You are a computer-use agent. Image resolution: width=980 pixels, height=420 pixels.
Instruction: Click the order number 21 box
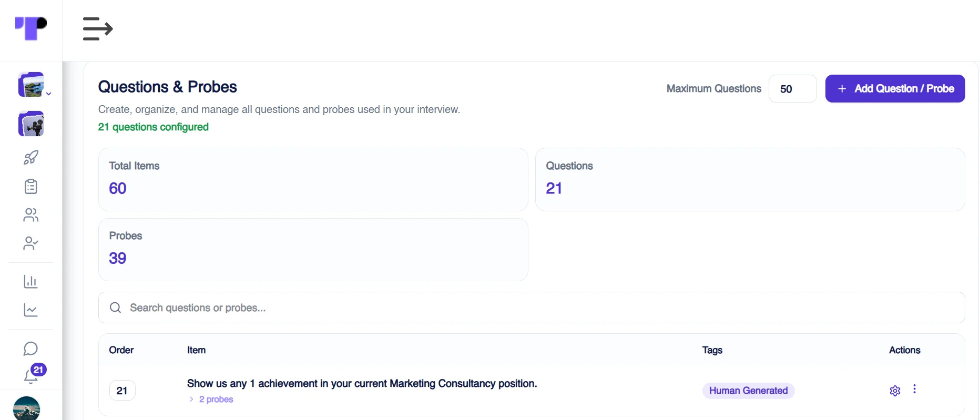click(122, 391)
